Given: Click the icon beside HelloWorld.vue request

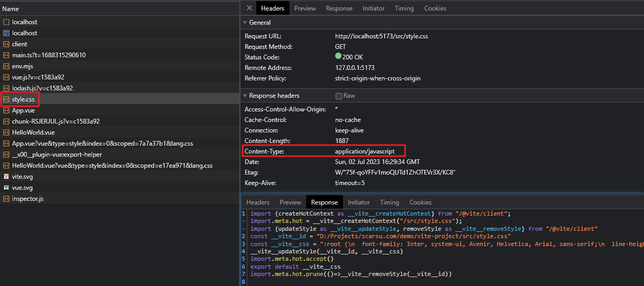Looking at the screenshot, I should (6, 132).
